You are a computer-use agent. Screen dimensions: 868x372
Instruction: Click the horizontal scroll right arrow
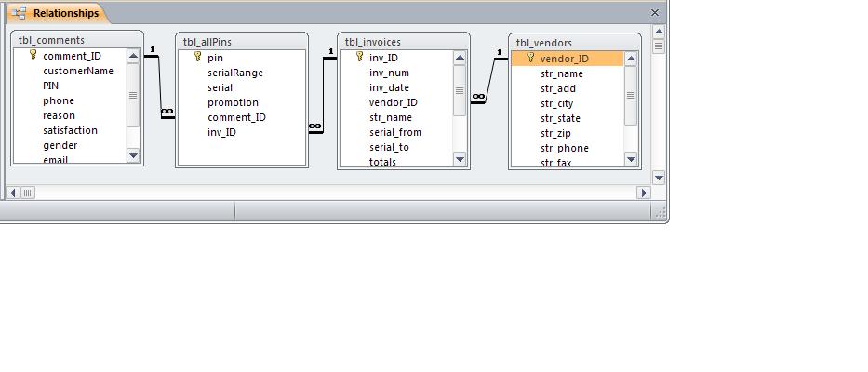point(643,193)
